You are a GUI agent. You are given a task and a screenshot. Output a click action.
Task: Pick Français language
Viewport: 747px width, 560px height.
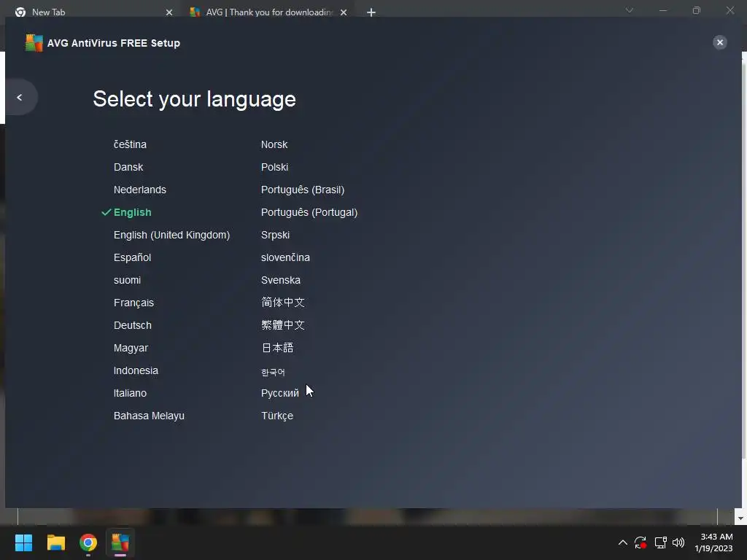[133, 303]
